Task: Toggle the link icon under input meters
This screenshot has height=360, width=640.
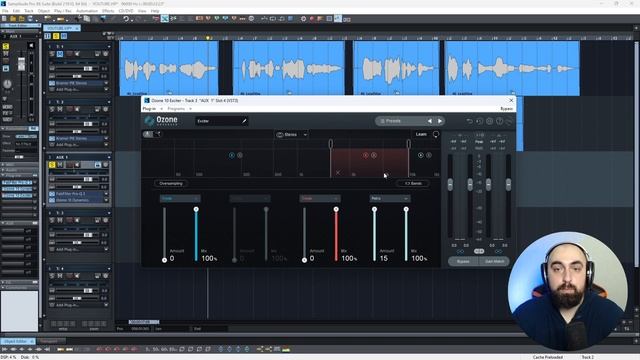Action: click(x=460, y=251)
